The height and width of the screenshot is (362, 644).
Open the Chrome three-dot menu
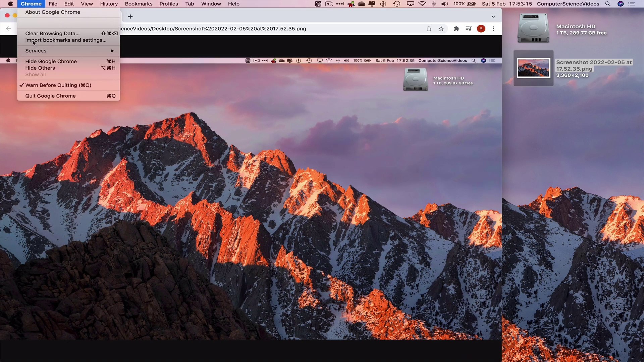[x=493, y=29]
